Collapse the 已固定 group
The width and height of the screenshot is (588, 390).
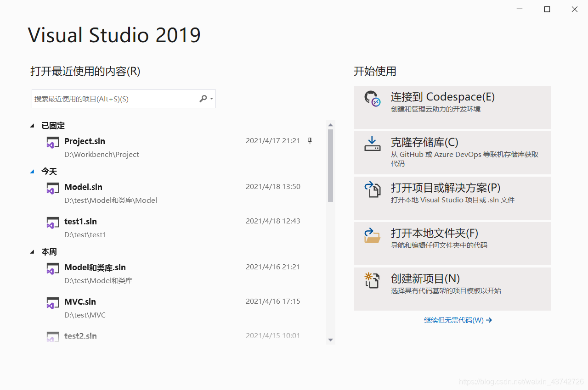coord(32,125)
